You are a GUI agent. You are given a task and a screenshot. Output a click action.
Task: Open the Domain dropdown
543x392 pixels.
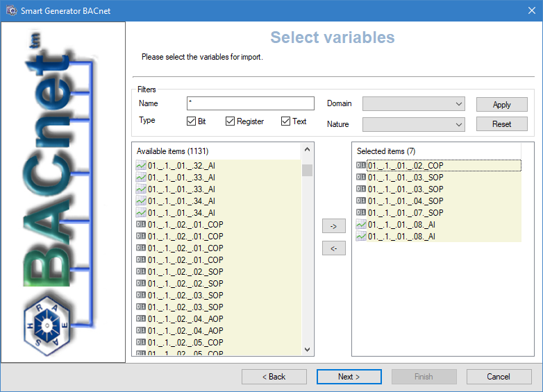[x=413, y=104]
